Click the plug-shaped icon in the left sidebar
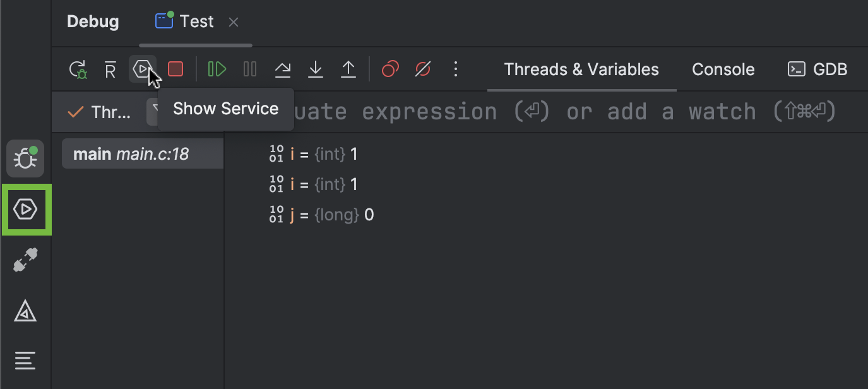The image size is (868, 389). [25, 260]
